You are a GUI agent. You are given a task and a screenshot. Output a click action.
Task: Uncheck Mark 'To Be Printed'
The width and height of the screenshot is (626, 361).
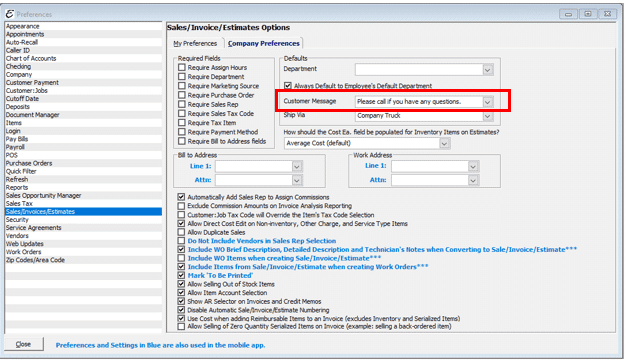pyautogui.click(x=181, y=276)
